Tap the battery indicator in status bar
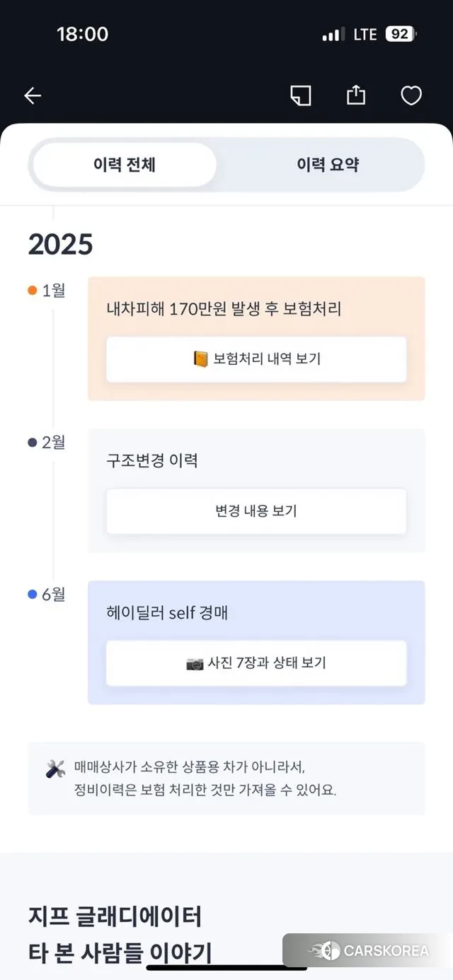Image resolution: width=453 pixels, height=980 pixels. pos(401,34)
